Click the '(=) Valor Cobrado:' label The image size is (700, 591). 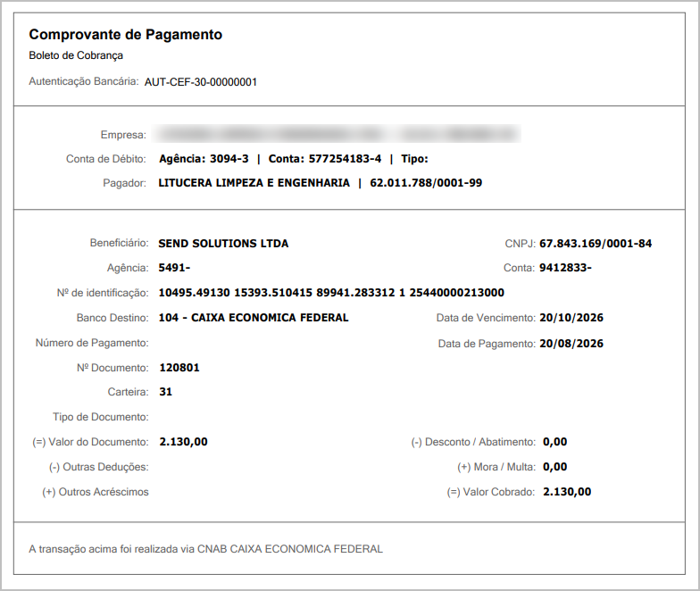coord(491,492)
